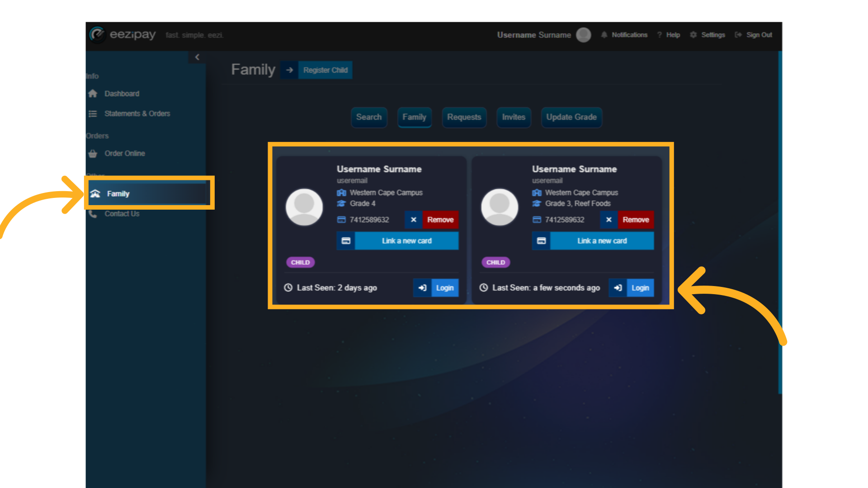The image size is (868, 488).
Task: Click the Sign Out arrow icon
Action: coord(738,35)
